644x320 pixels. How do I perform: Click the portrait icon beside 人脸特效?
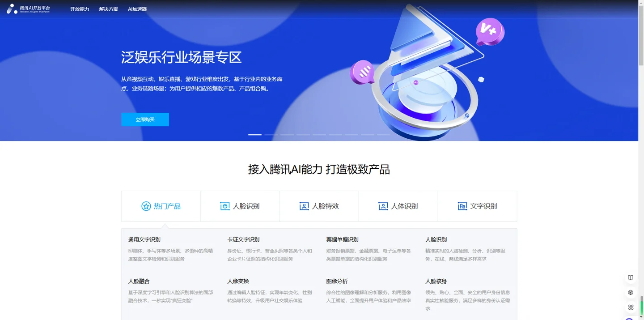pos(304,206)
